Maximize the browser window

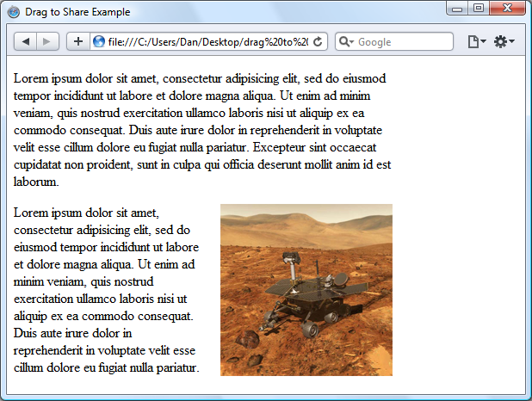[479, 8]
